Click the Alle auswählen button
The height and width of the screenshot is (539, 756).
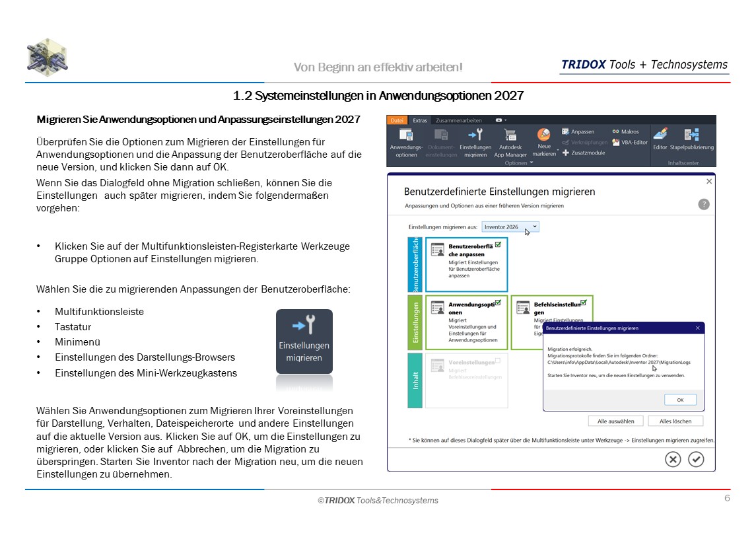coord(615,421)
